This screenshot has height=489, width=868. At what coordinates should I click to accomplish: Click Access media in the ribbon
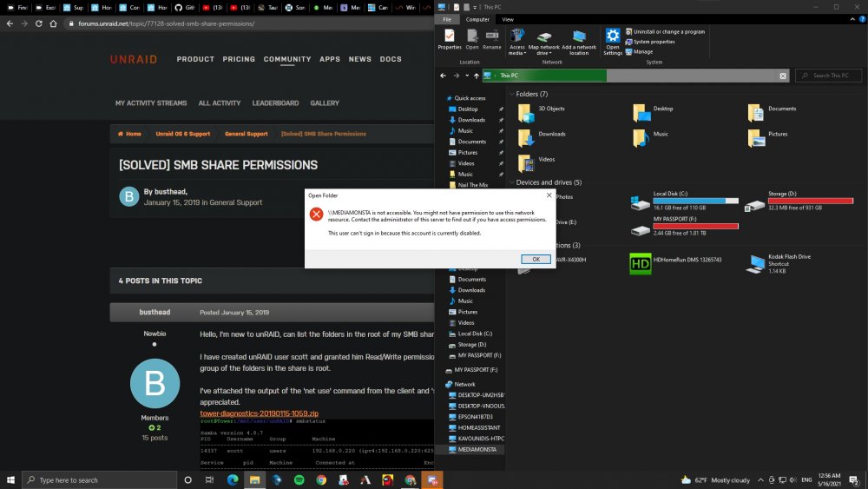(516, 42)
